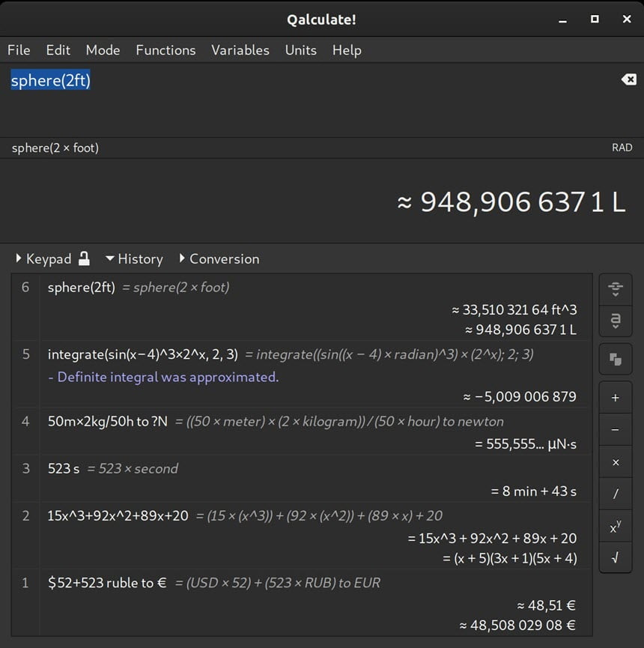Select result ≈ 48,51 €
The height and width of the screenshot is (648, 644).
546,605
